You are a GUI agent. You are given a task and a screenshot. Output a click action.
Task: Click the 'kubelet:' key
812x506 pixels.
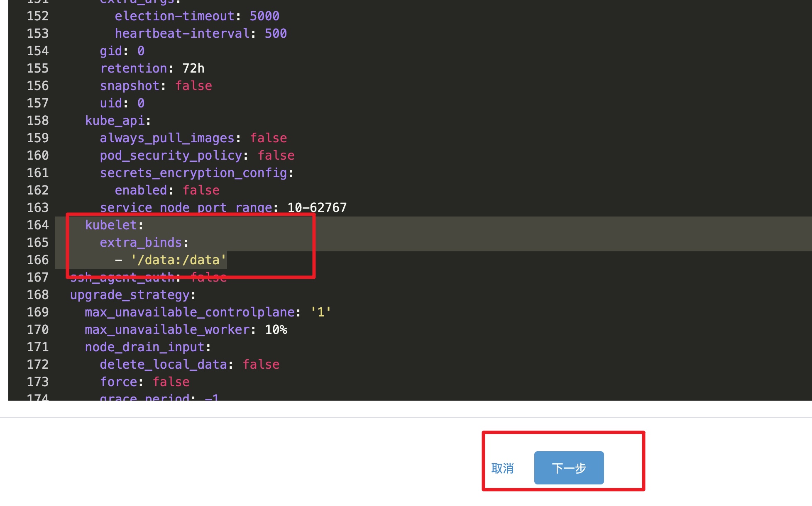point(114,225)
